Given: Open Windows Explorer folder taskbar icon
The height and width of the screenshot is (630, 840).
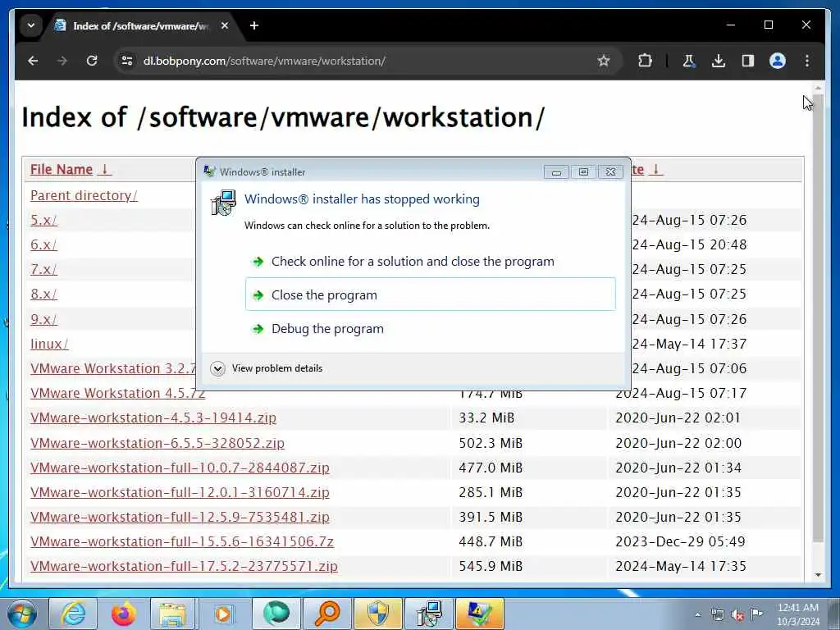Looking at the screenshot, I should click(172, 614).
